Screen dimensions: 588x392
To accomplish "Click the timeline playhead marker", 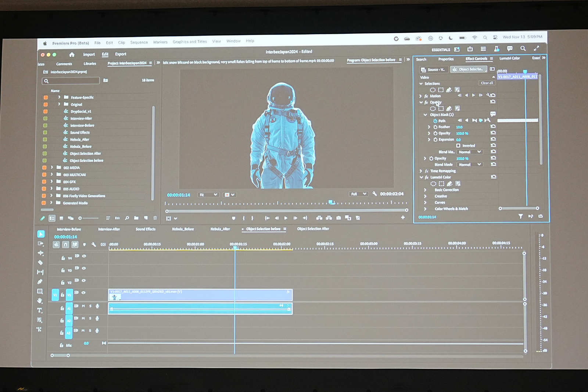I will pyautogui.click(x=235, y=248).
